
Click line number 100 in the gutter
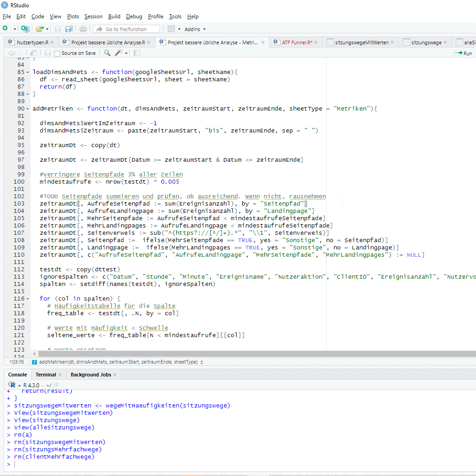19,182
